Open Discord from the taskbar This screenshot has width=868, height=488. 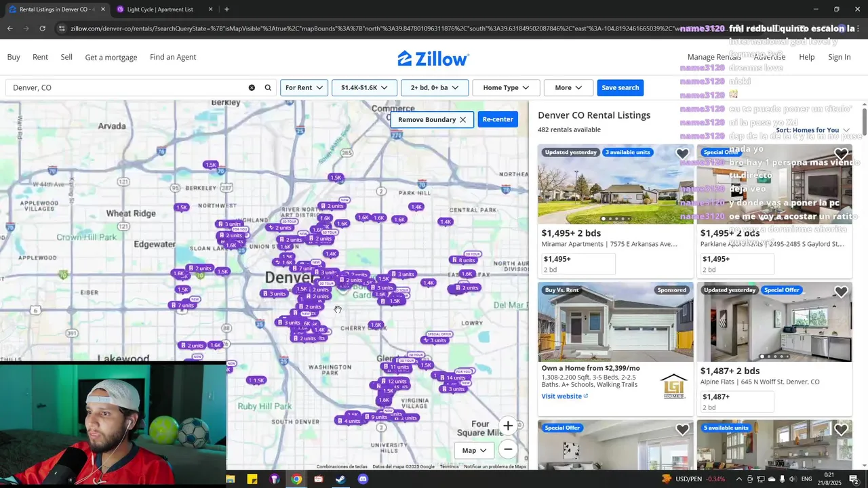point(363,479)
